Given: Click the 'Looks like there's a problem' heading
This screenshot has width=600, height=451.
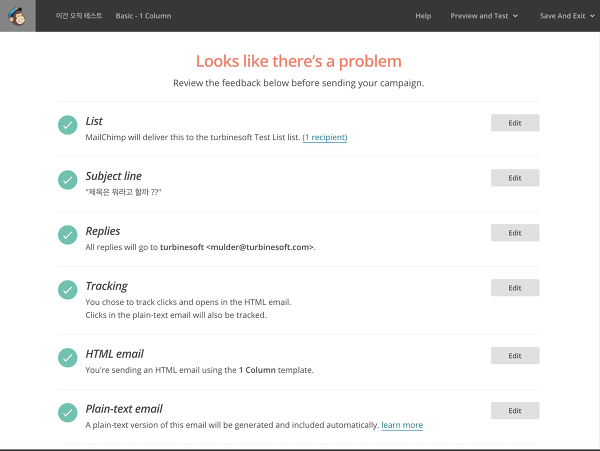Looking at the screenshot, I should pyautogui.click(x=299, y=61).
